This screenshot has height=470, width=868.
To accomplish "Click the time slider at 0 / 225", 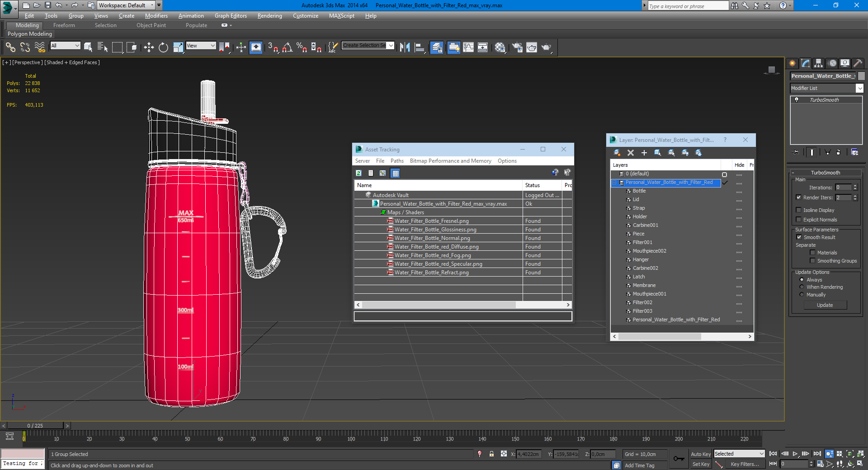I will 35,426.
